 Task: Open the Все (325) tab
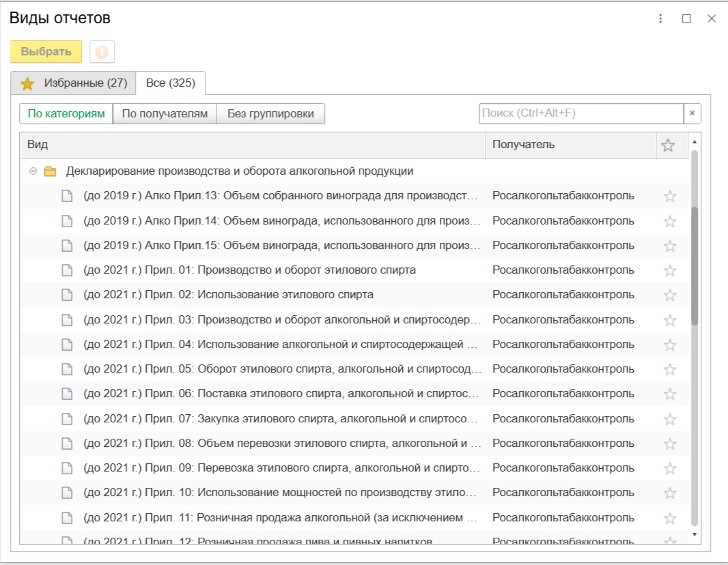(x=171, y=83)
